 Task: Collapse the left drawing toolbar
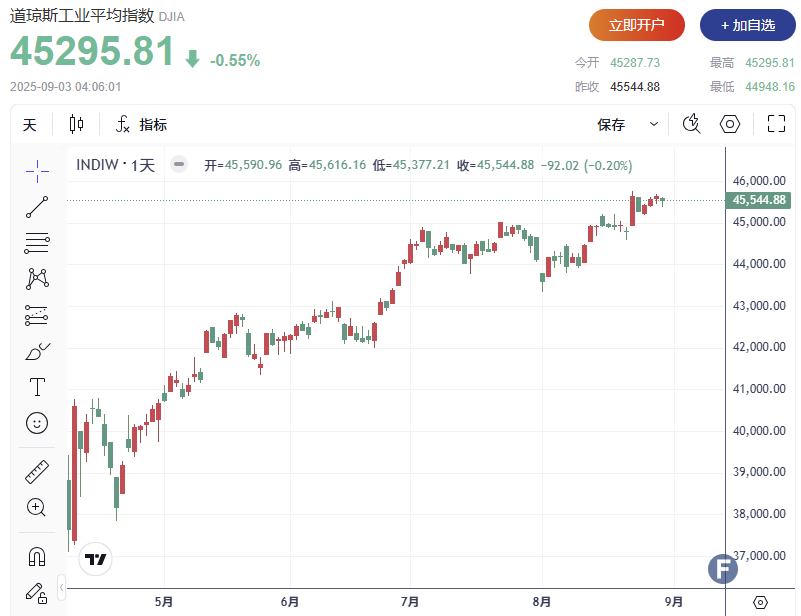tap(62, 585)
